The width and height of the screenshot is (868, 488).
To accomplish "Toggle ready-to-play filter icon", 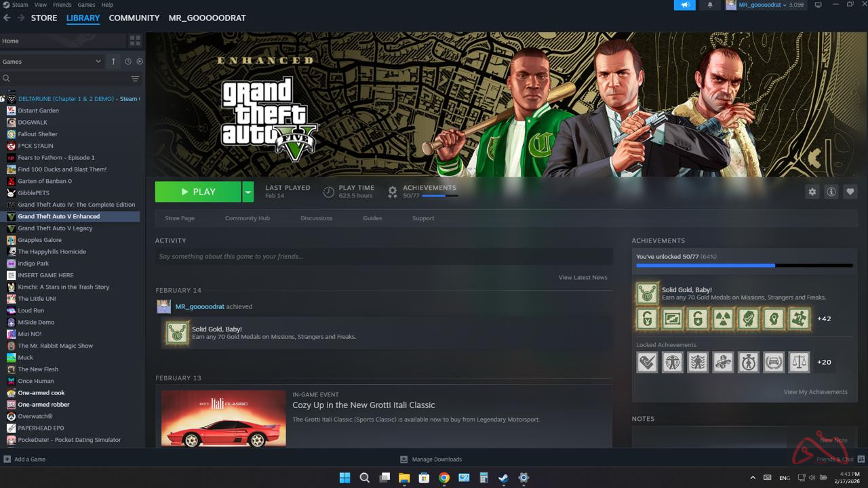I will point(140,62).
